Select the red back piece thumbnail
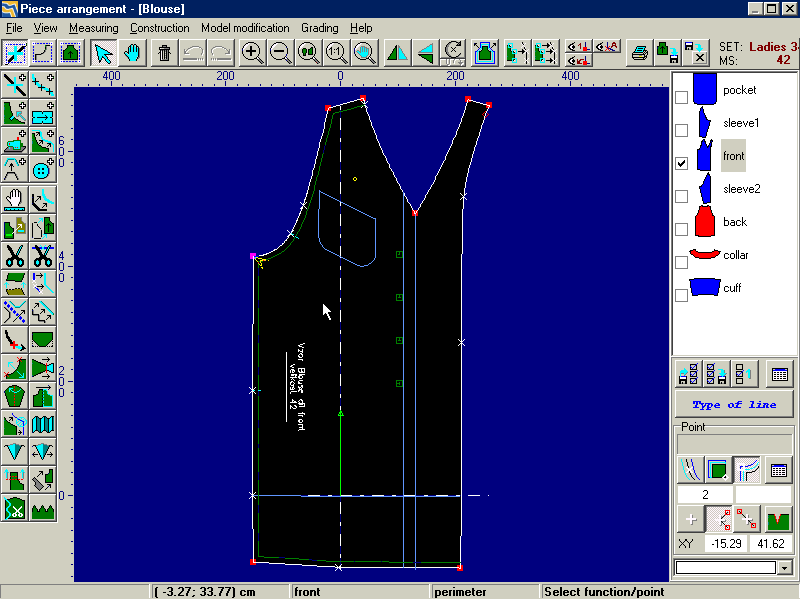The height and width of the screenshot is (600, 800). click(705, 221)
